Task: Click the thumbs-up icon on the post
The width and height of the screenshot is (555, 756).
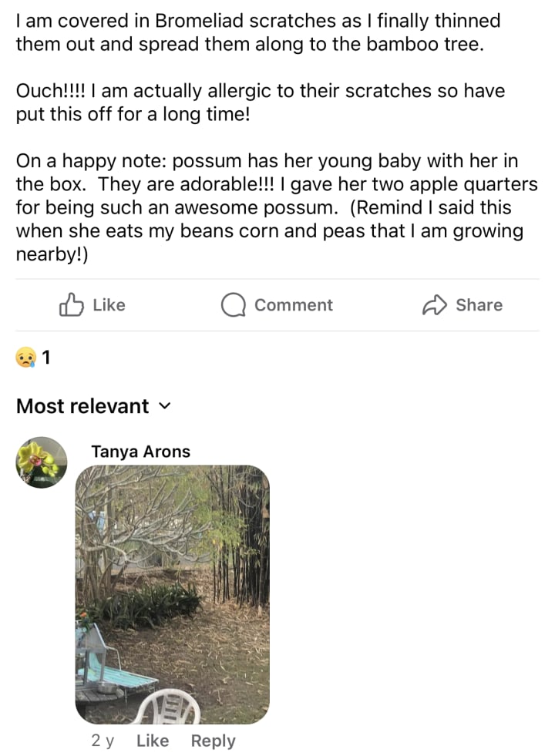Action: pos(71,305)
